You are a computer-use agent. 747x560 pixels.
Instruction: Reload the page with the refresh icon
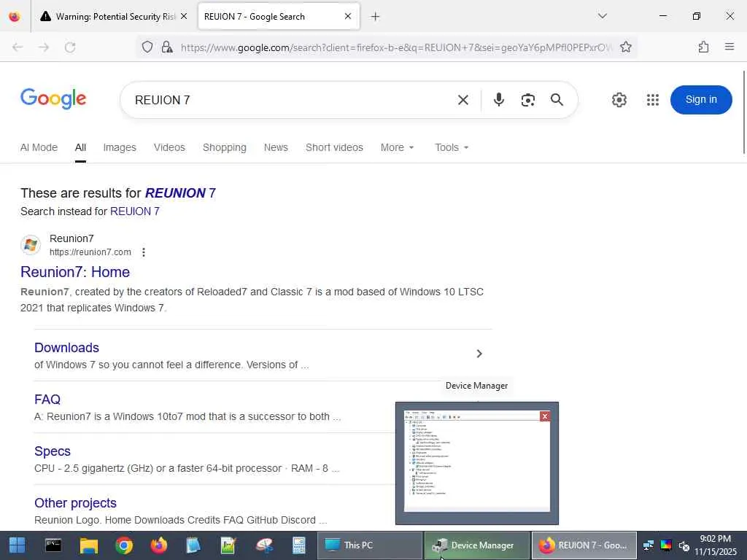70,47
